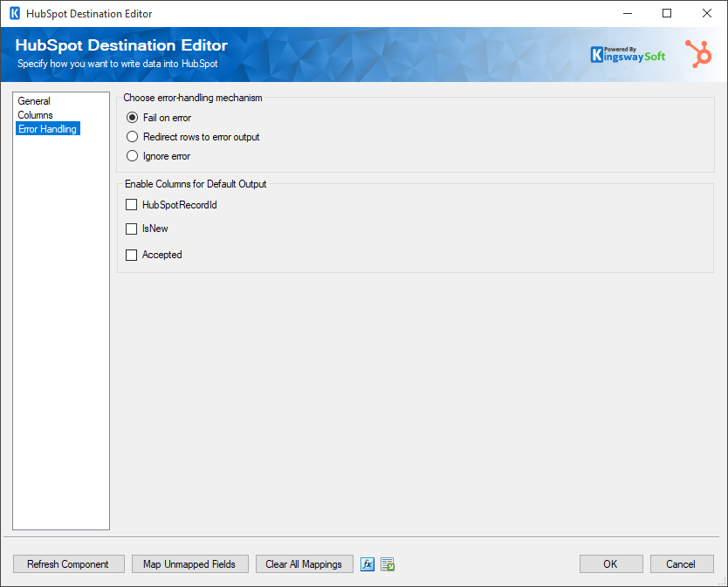Click Clear All Mappings

click(304, 564)
